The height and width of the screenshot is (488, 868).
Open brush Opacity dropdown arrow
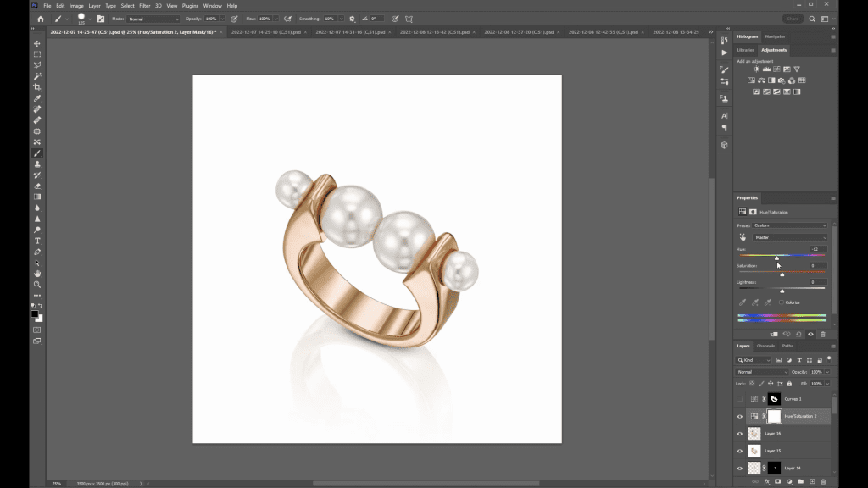click(223, 19)
